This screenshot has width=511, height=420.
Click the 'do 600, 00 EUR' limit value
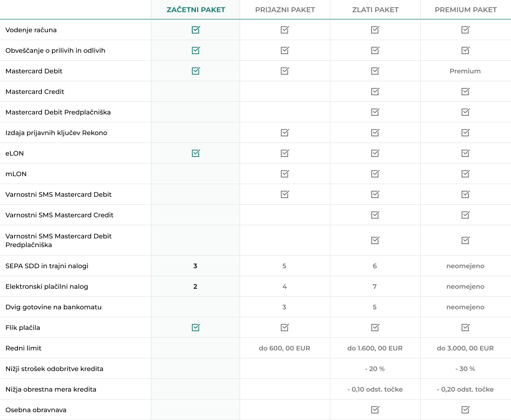coord(284,348)
